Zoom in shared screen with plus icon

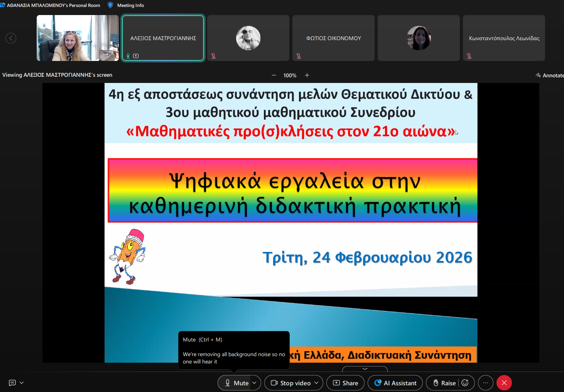(x=307, y=75)
